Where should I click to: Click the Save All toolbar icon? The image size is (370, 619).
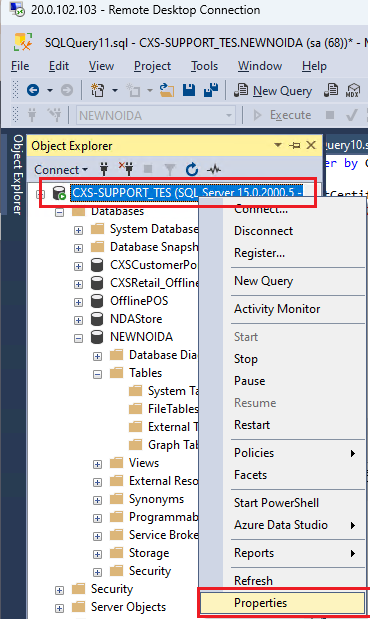(x=211, y=90)
